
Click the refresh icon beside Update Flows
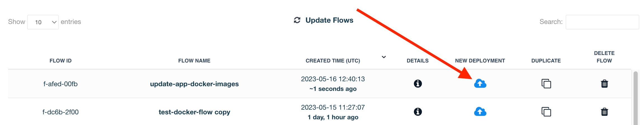click(x=297, y=20)
